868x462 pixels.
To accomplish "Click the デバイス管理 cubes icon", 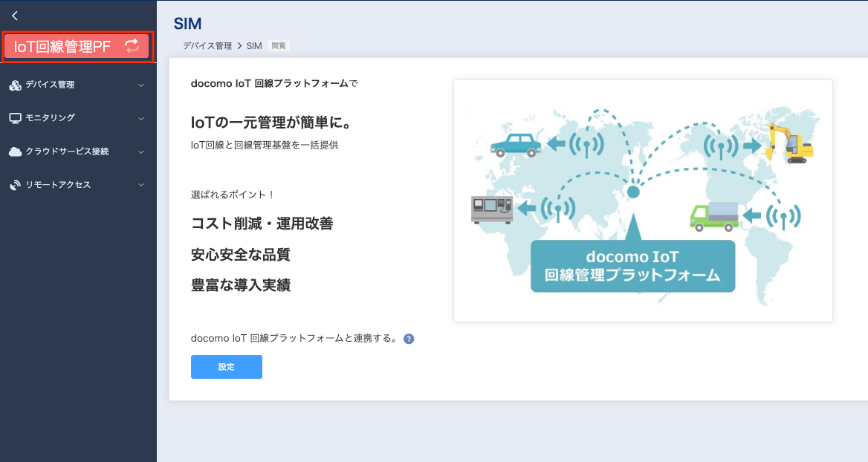I will tap(16, 85).
